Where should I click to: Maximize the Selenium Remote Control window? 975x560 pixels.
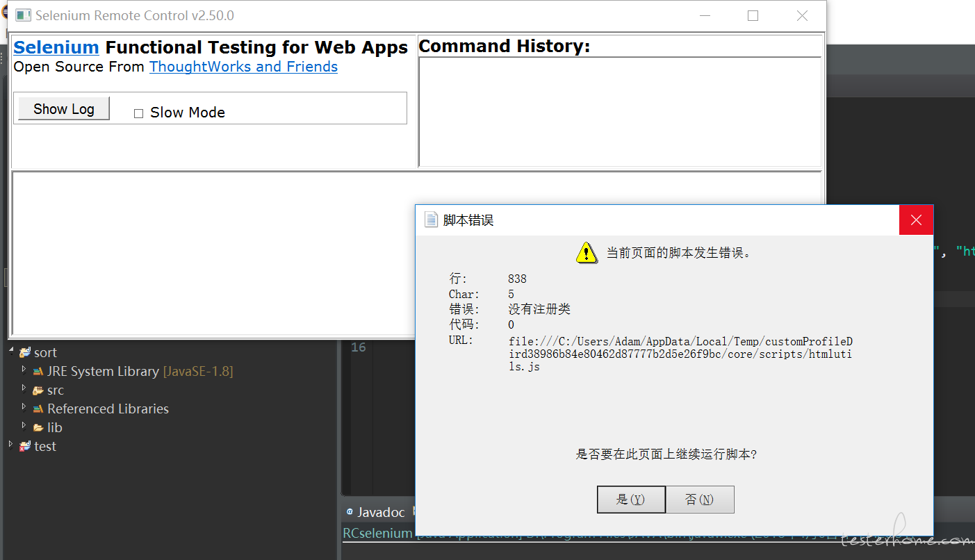[753, 15]
